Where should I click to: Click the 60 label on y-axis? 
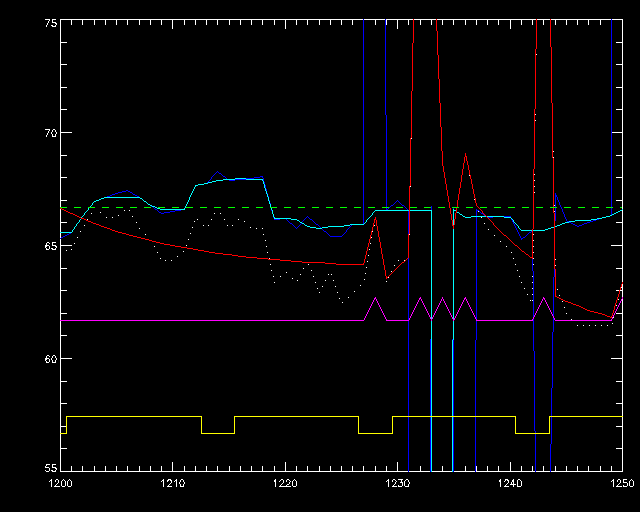tap(46, 358)
